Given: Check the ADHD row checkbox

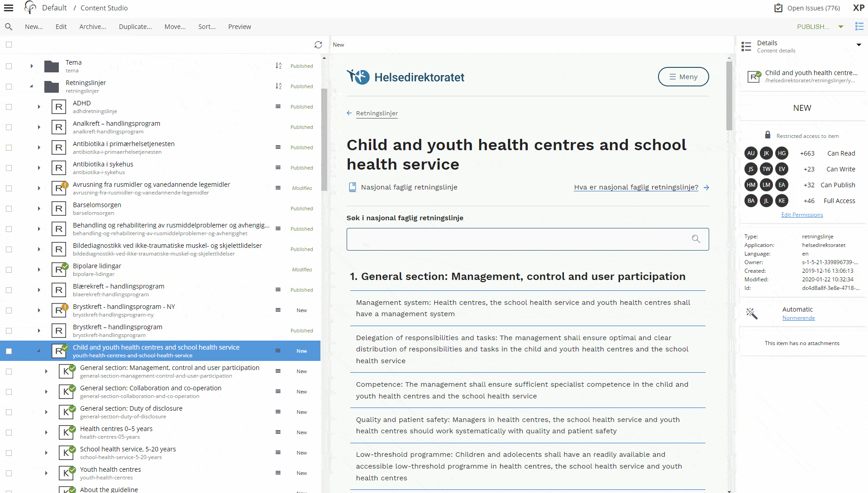Looking at the screenshot, I should [x=9, y=107].
